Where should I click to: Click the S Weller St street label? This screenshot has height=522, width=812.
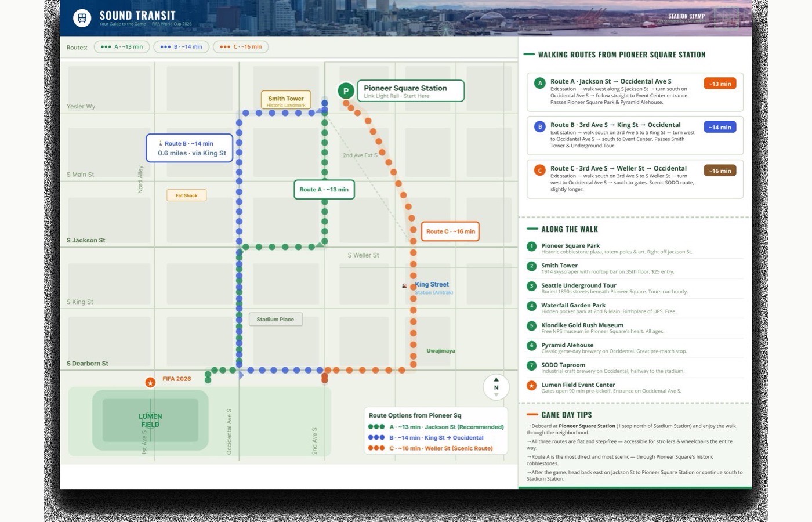pyautogui.click(x=363, y=255)
